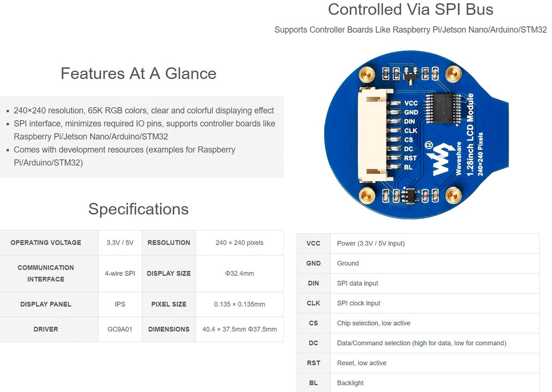Click the OPERATING VOLTAGE table header
Screen dimensions: 552x392
(46, 242)
